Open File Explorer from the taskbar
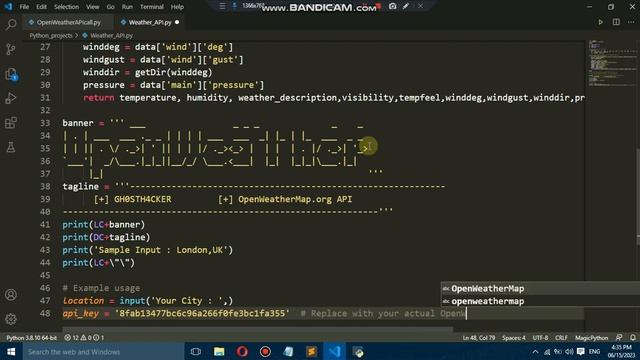Image resolution: width=640 pixels, height=360 pixels. (219, 351)
